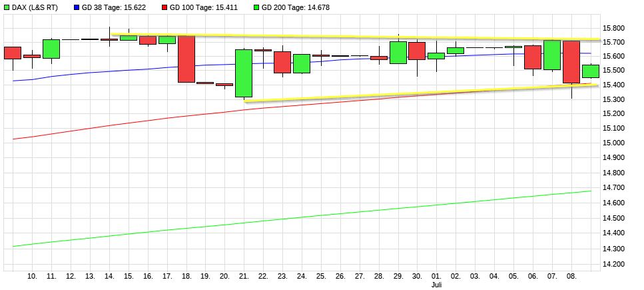Image resolution: width=644 pixels, height=290 pixels.
Task: Click the large green candle above date 21.
Action: click(244, 73)
